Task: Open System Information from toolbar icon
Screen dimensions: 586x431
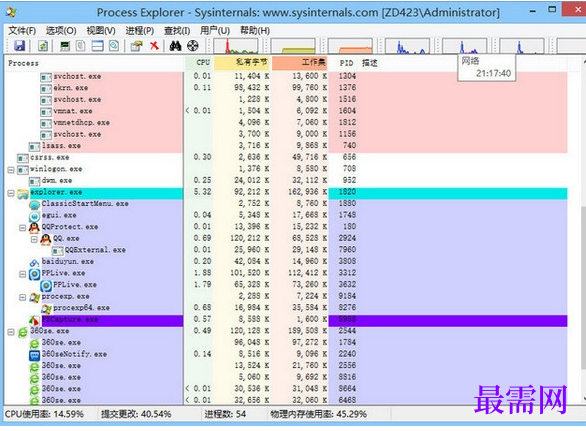Action: click(65, 46)
